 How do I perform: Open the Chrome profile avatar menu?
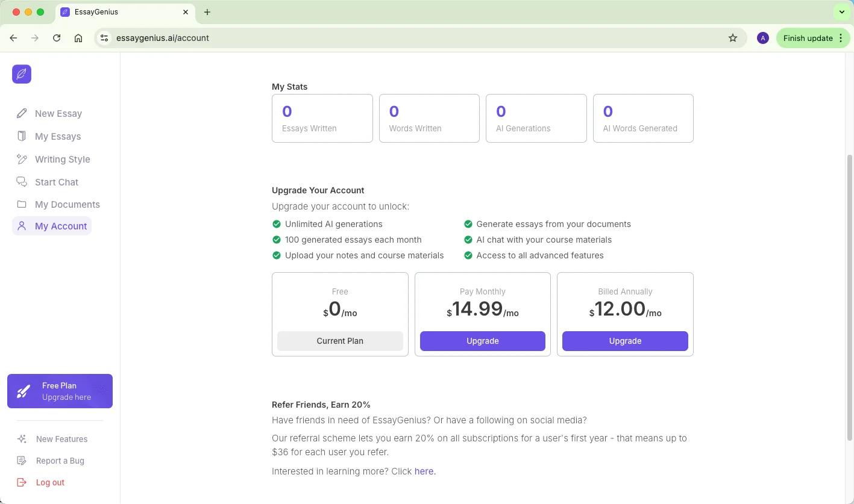763,38
